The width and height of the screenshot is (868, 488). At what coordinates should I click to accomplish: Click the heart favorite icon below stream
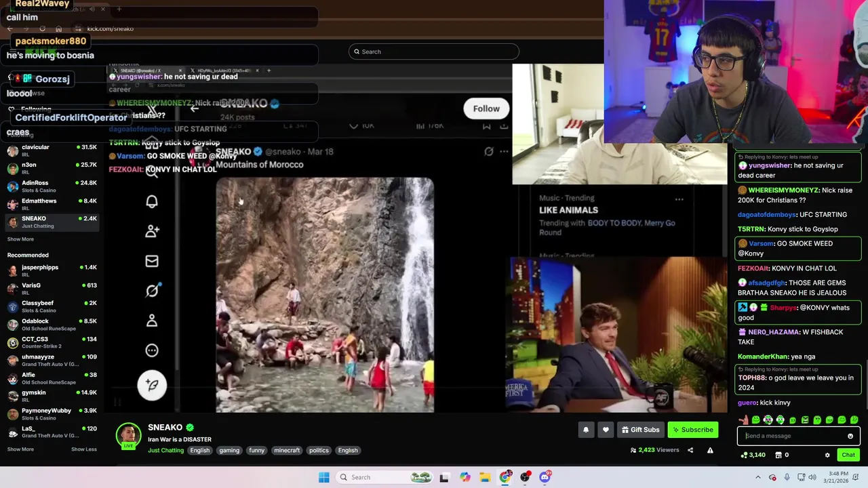[x=606, y=430]
